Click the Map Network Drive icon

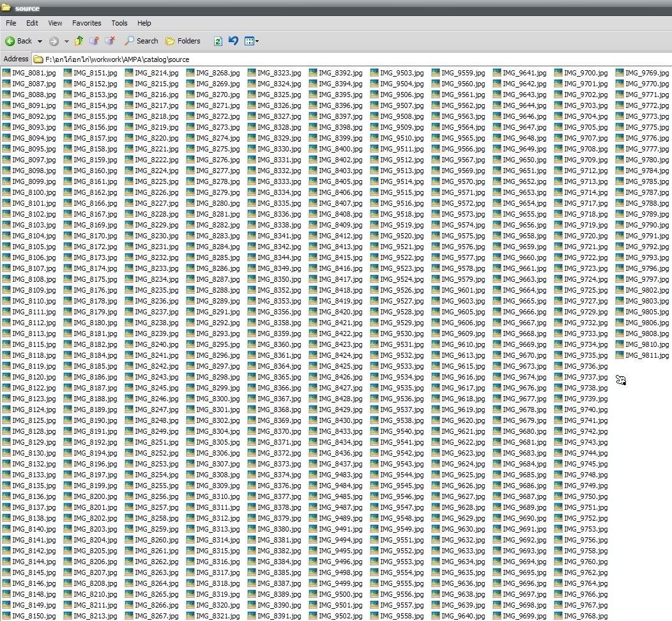coord(95,41)
